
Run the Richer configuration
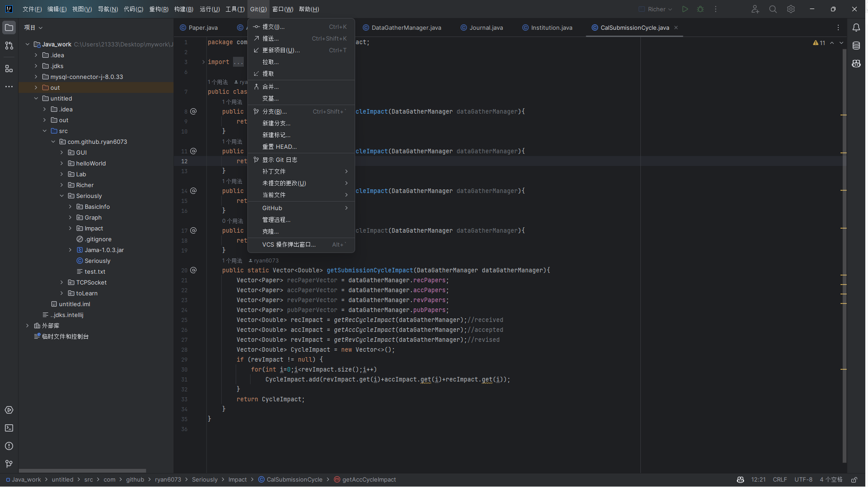click(x=685, y=9)
